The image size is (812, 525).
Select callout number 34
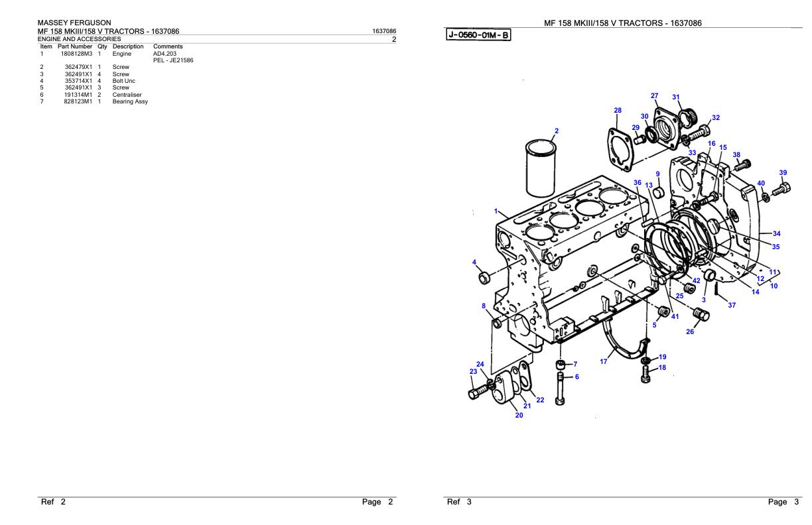point(776,233)
